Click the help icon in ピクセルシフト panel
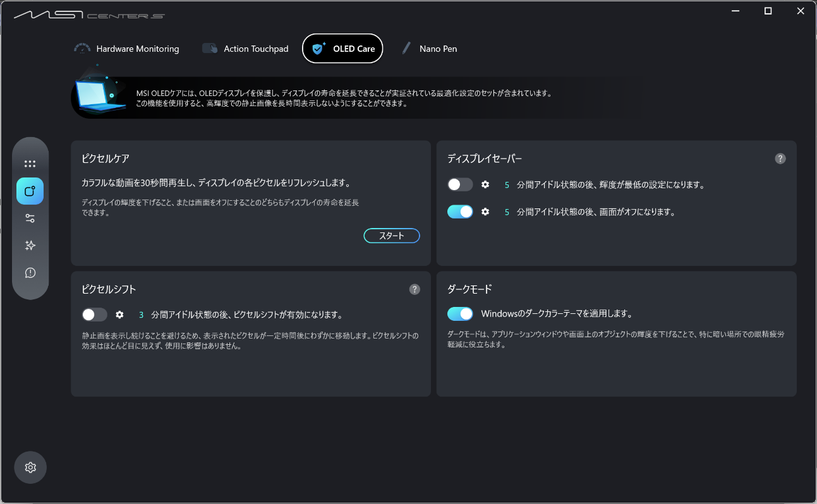 (415, 289)
